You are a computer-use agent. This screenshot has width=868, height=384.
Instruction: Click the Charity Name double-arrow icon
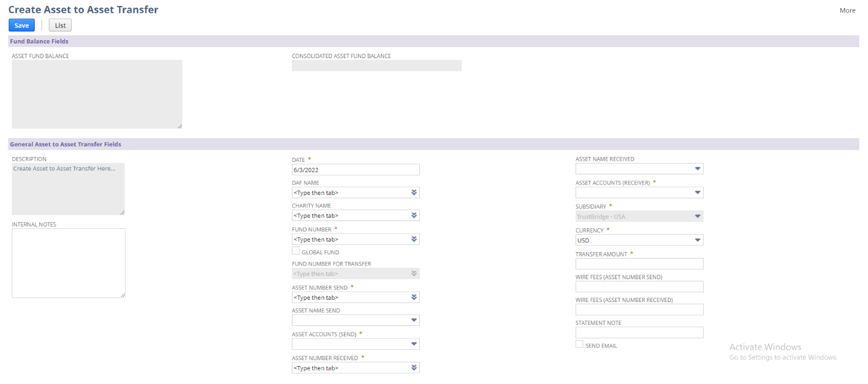pyautogui.click(x=414, y=216)
